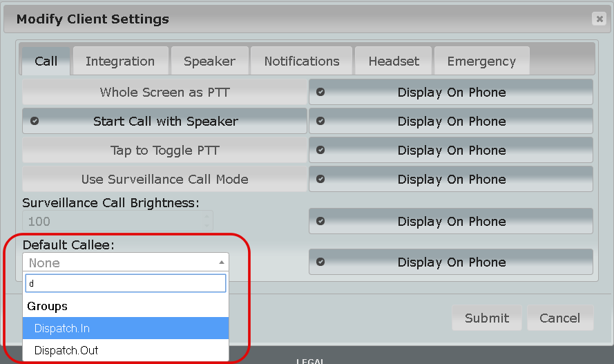Viewport: 614px width, 364px height.
Task: Collapse the Default Callee dropdown arrow
Action: point(222,262)
